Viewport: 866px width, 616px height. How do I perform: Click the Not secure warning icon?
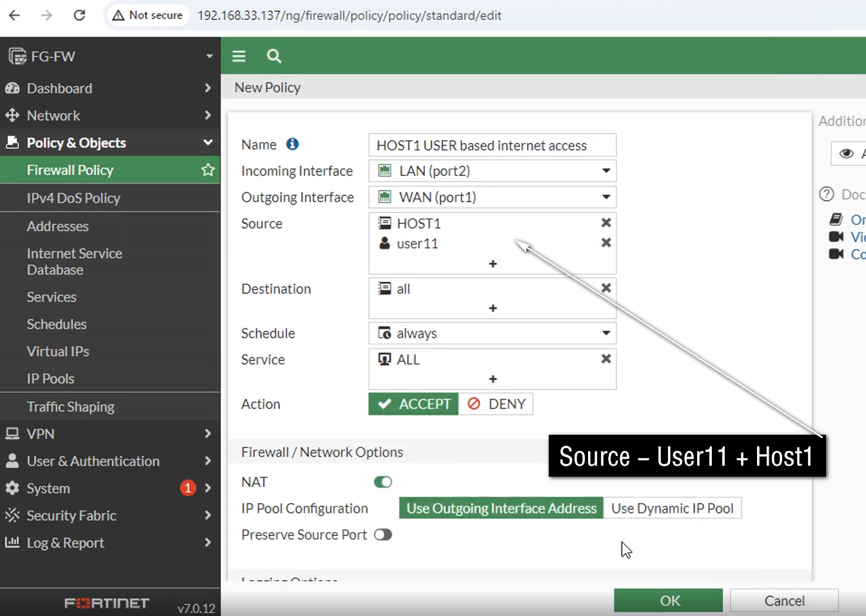(x=118, y=15)
